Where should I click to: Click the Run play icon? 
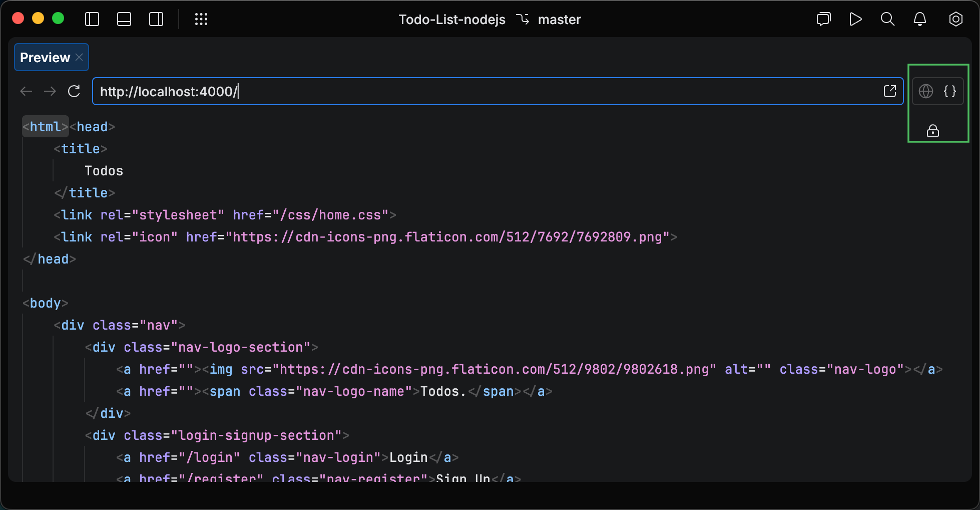(855, 20)
